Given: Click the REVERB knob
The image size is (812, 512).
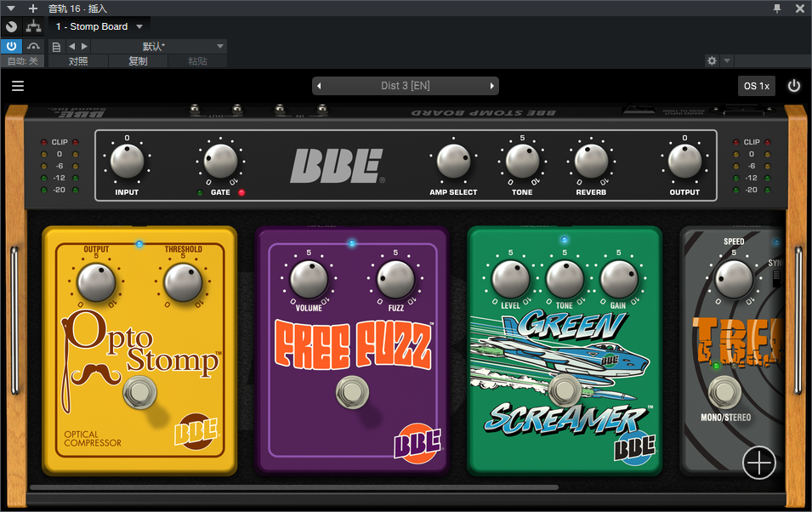Looking at the screenshot, I should [x=592, y=161].
